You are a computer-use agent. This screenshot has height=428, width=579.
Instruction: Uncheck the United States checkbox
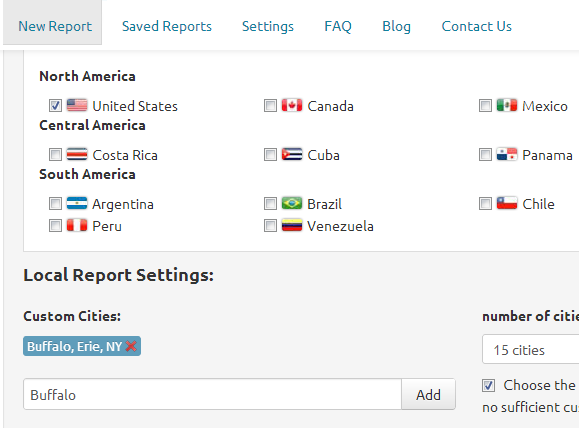55,106
